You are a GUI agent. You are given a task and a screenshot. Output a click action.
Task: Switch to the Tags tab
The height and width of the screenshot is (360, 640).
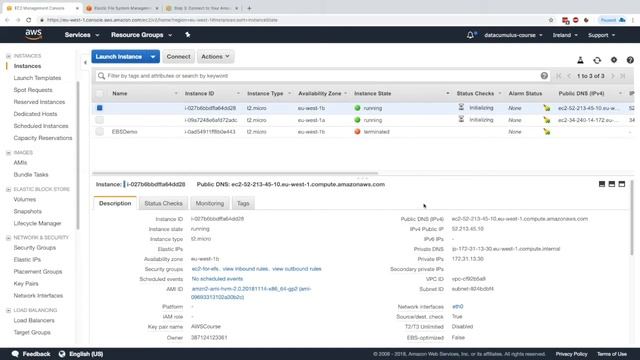(243, 203)
